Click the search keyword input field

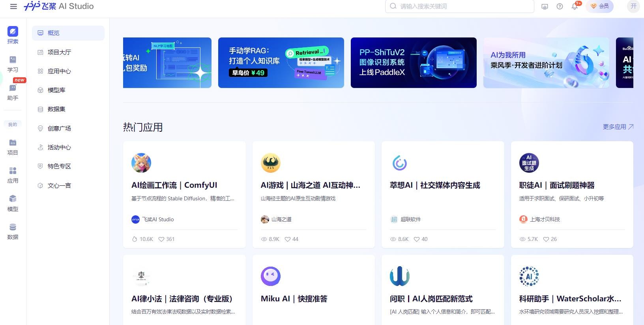click(460, 6)
